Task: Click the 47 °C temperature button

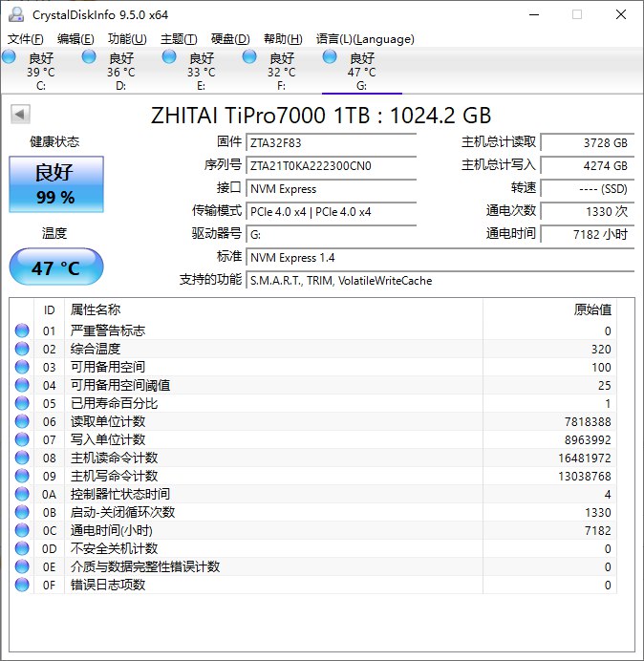Action: click(56, 267)
